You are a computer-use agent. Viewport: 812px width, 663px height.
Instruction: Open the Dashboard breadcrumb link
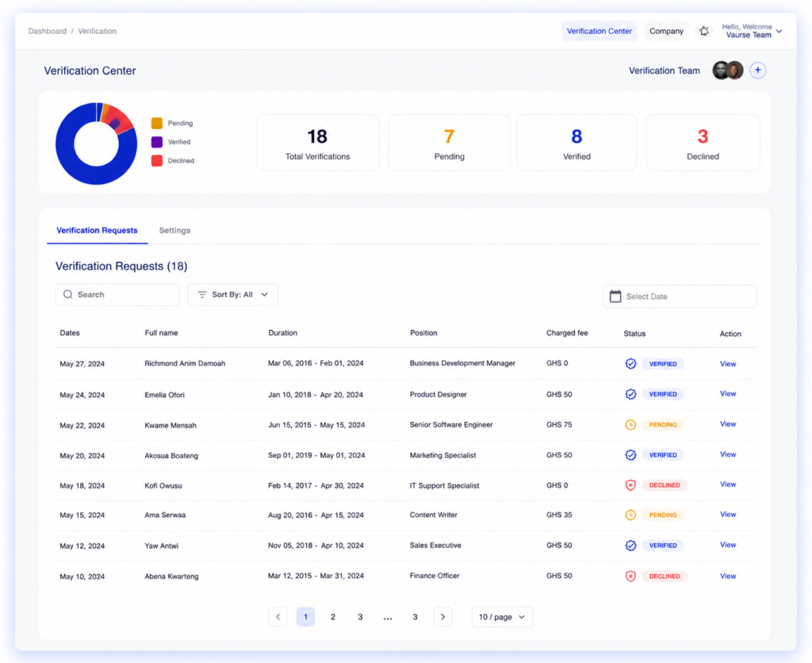tap(47, 31)
